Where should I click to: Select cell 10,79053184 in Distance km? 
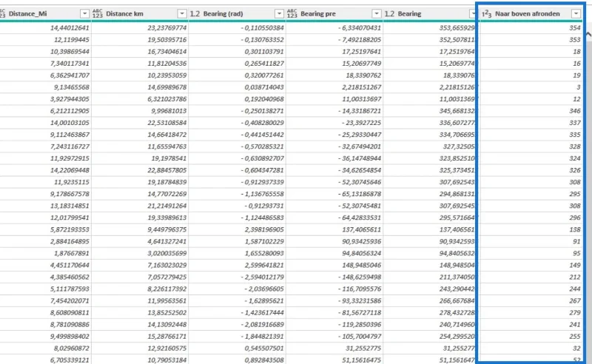pyautogui.click(x=167, y=360)
